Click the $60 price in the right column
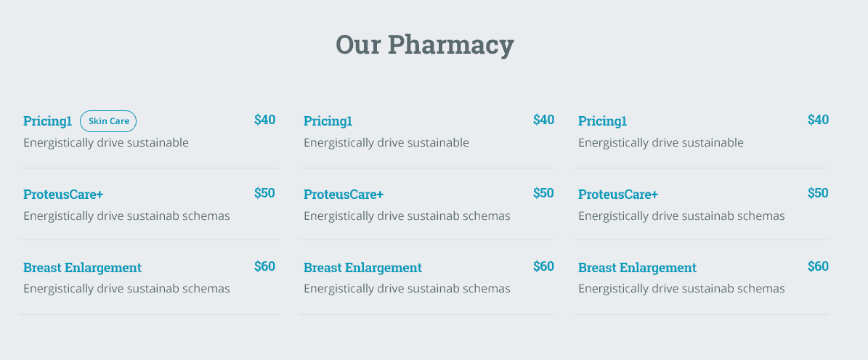Viewport: 868px width, 360px height. click(818, 266)
